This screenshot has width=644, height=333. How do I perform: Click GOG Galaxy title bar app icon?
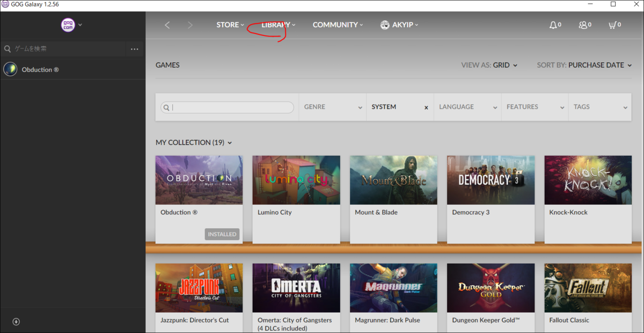[x=5, y=4]
